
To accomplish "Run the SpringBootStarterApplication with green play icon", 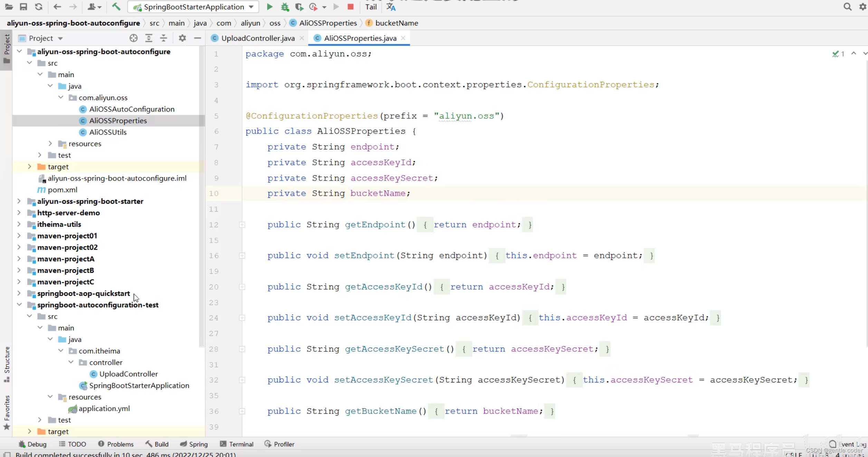I will 270,7.
